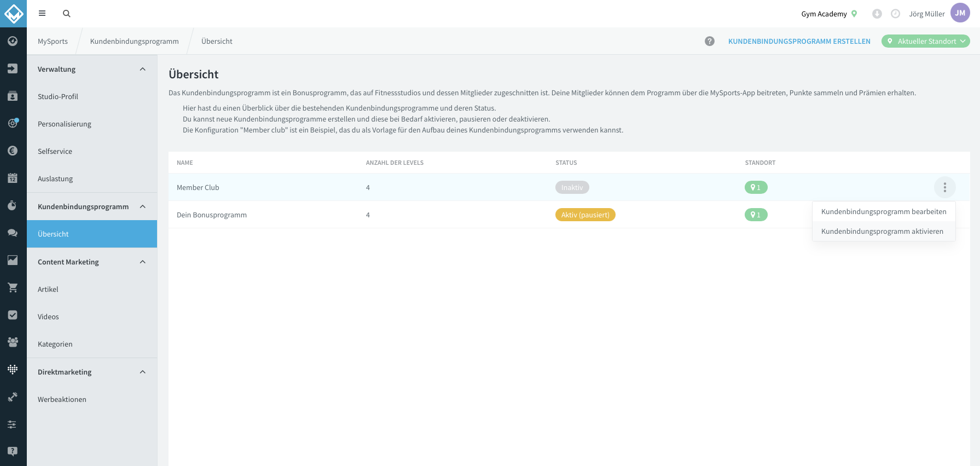Viewport: 980px width, 466px height.
Task: Click the chart image icon in sidebar
Action: (13, 260)
